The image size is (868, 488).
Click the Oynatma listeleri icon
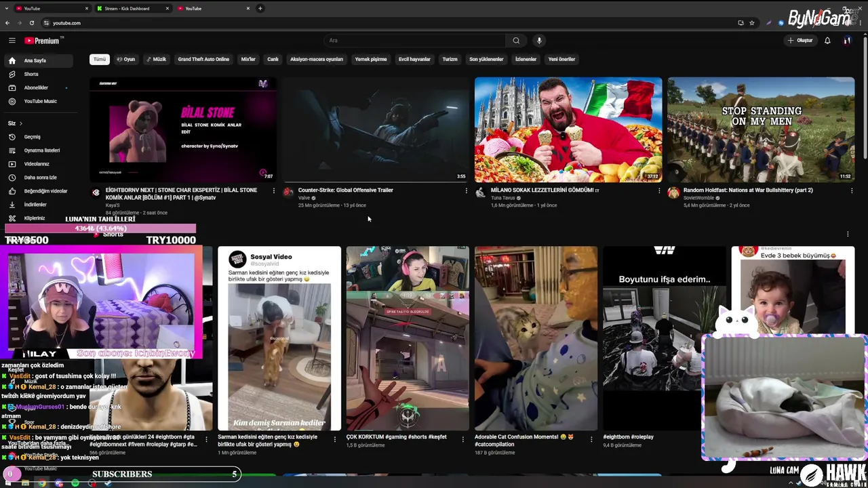(x=12, y=150)
